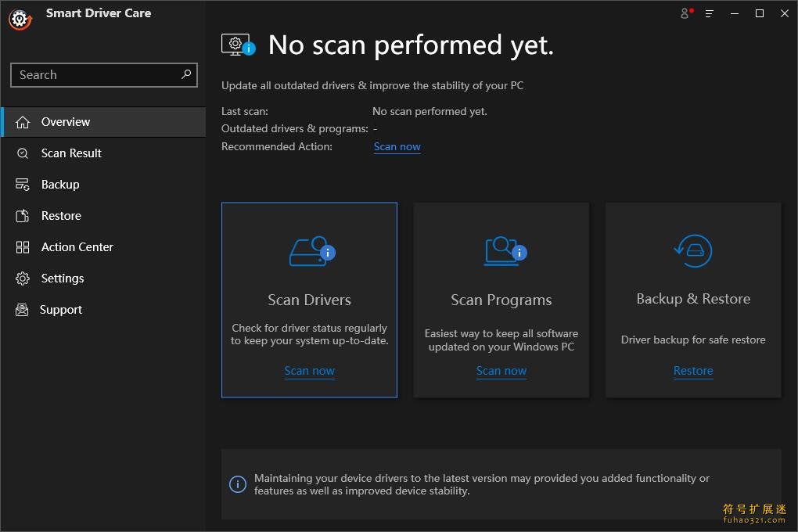Click the 'Last scan:' label
The width and height of the screenshot is (798, 532).
tap(245, 111)
